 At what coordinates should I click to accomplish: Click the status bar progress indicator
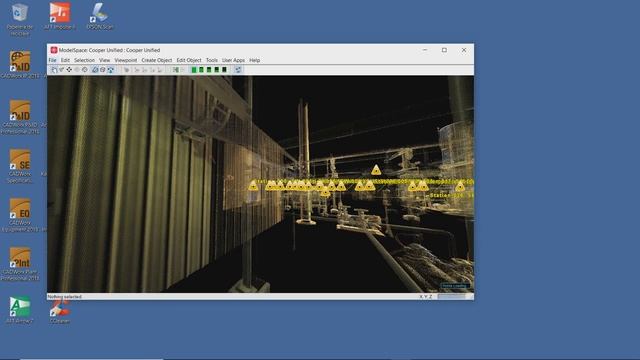(x=451, y=297)
